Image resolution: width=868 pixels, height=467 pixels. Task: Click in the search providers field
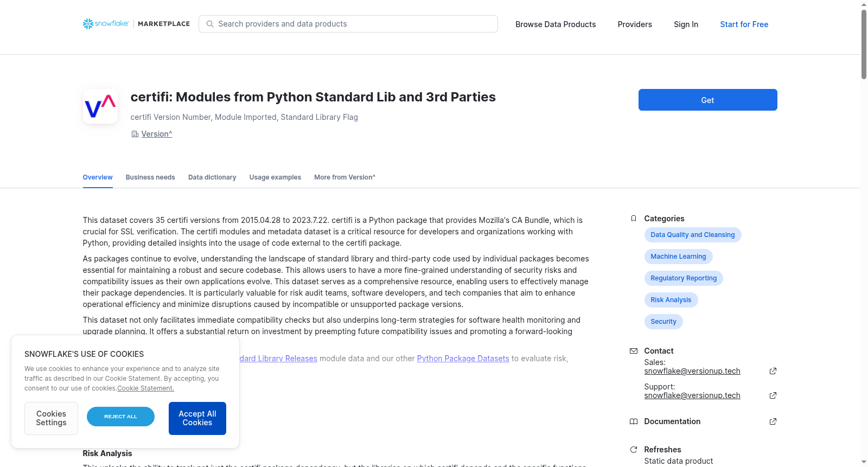(348, 24)
